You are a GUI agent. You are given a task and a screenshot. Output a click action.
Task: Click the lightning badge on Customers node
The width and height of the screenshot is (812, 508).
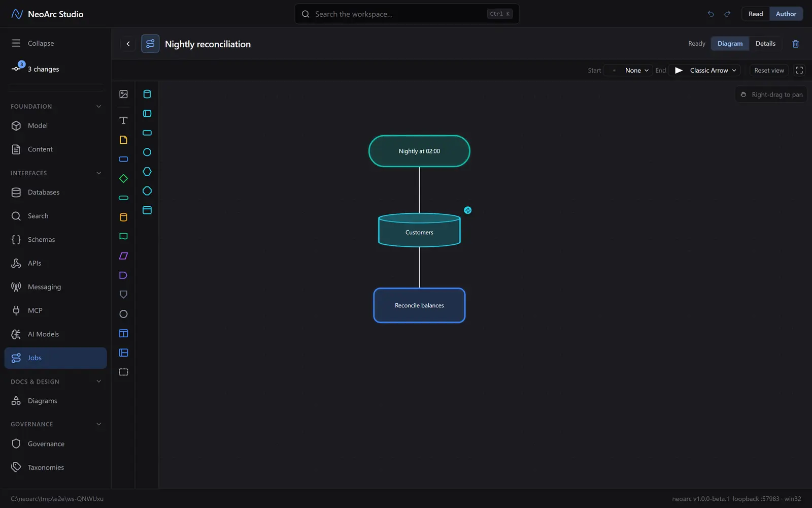[x=468, y=210]
